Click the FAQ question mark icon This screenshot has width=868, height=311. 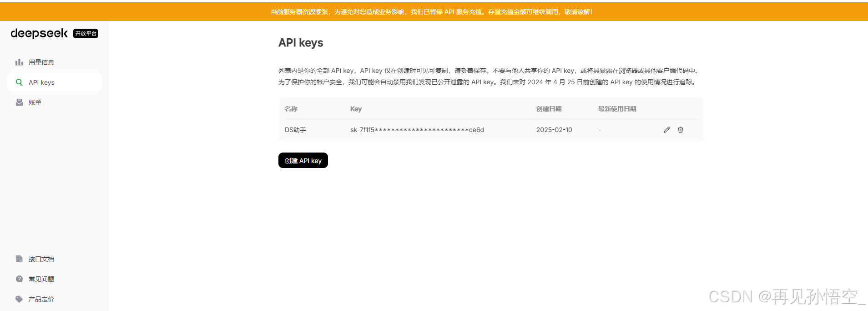[x=19, y=279]
